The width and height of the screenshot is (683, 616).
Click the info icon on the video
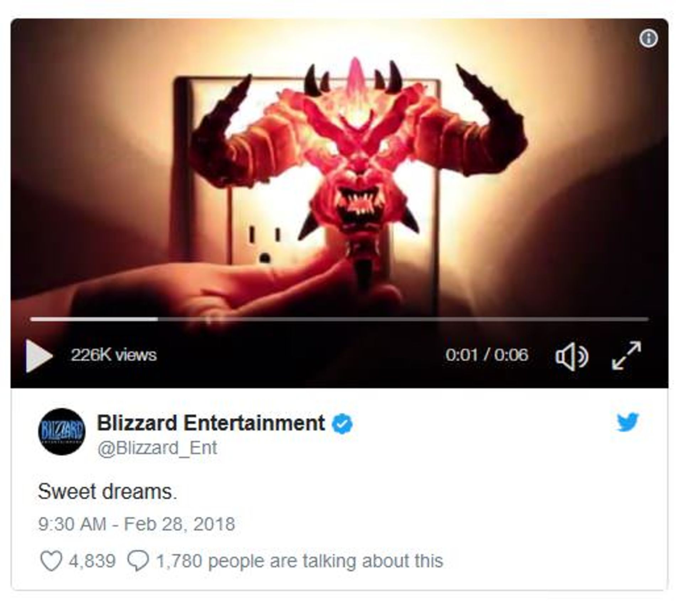click(x=648, y=38)
